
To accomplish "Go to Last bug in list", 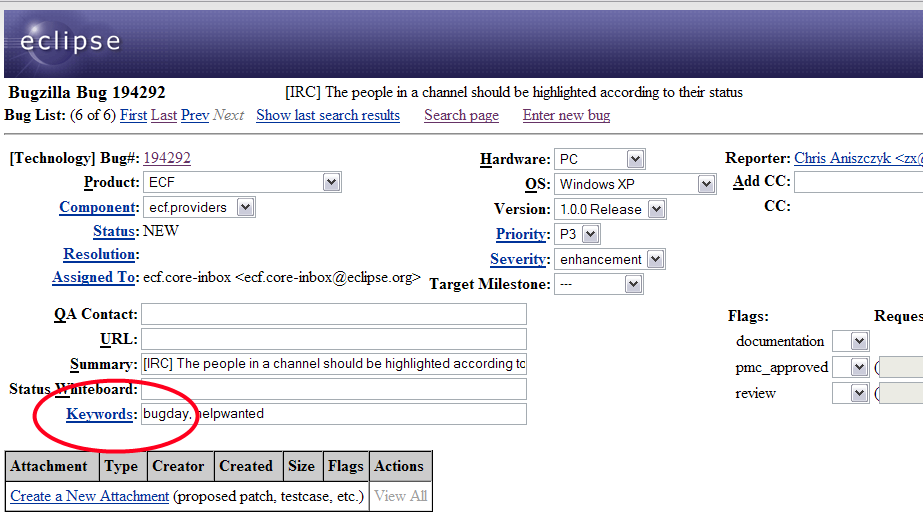I will pyautogui.click(x=164, y=115).
